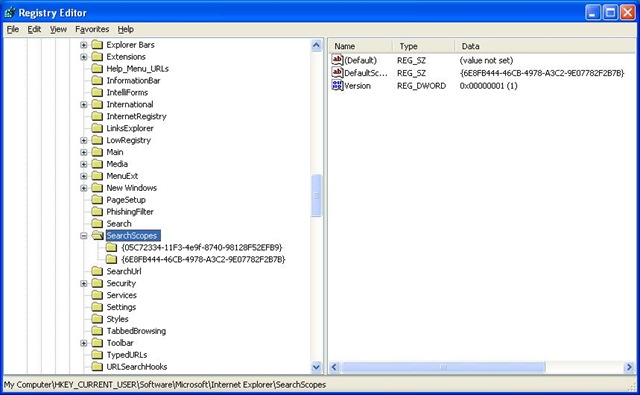Expand the Explorer Bars key
This screenshot has height=395, width=640.
tap(84, 45)
